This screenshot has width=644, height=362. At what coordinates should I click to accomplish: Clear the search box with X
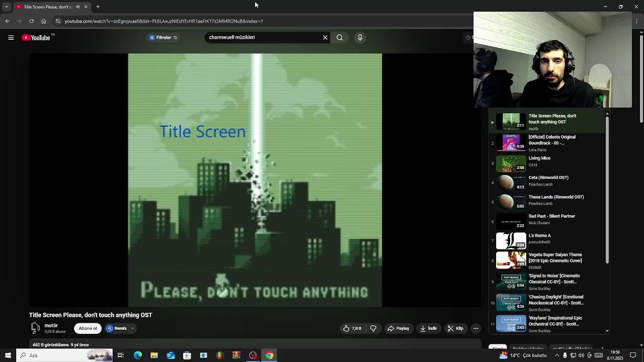coord(325,37)
